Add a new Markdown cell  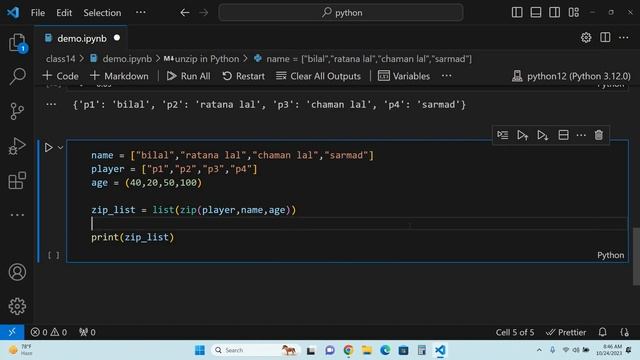pos(119,76)
